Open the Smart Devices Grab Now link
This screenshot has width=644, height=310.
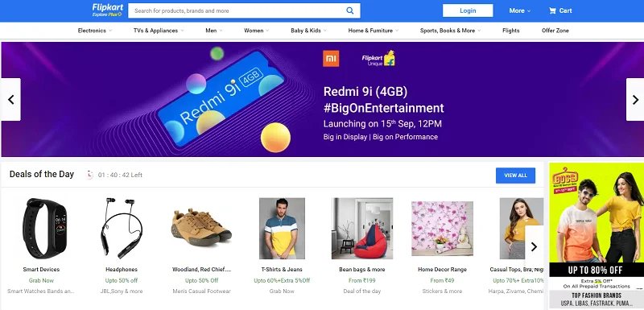pos(41,280)
